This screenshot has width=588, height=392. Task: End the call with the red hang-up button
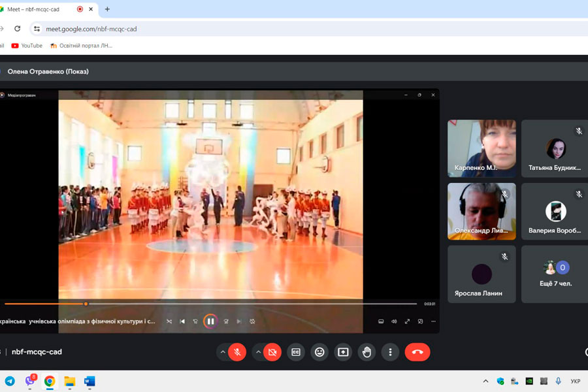(x=417, y=352)
